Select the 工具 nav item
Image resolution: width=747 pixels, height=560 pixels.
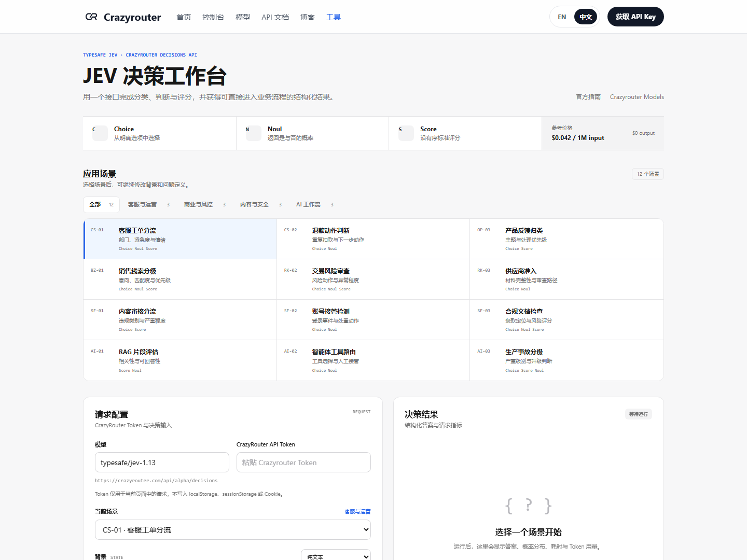tap(334, 17)
